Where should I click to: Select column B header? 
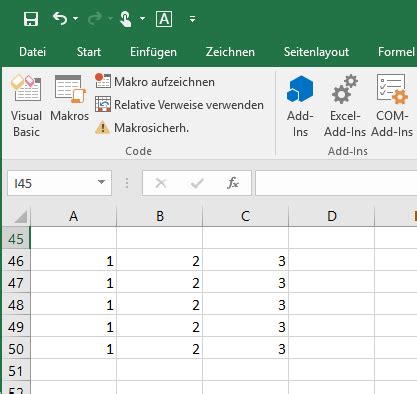tap(160, 216)
